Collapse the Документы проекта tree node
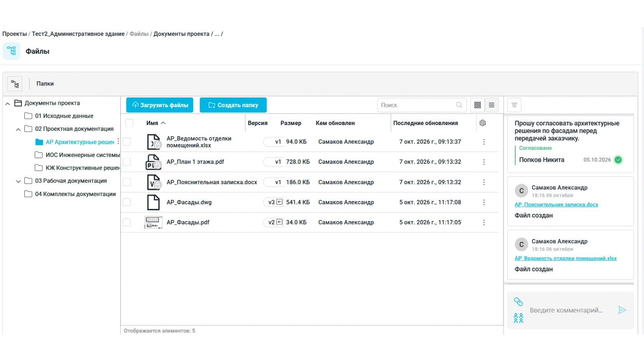This screenshot has height=362, width=644. (x=7, y=104)
